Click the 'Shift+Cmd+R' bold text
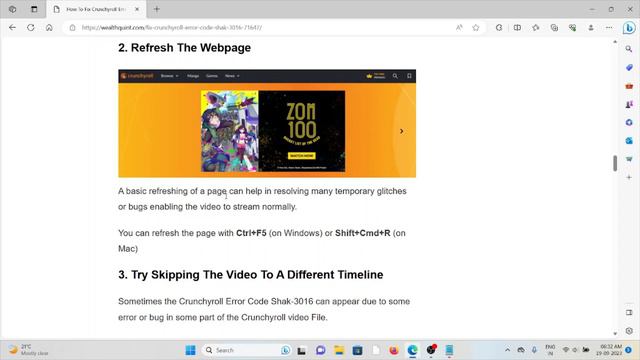 click(x=362, y=233)
